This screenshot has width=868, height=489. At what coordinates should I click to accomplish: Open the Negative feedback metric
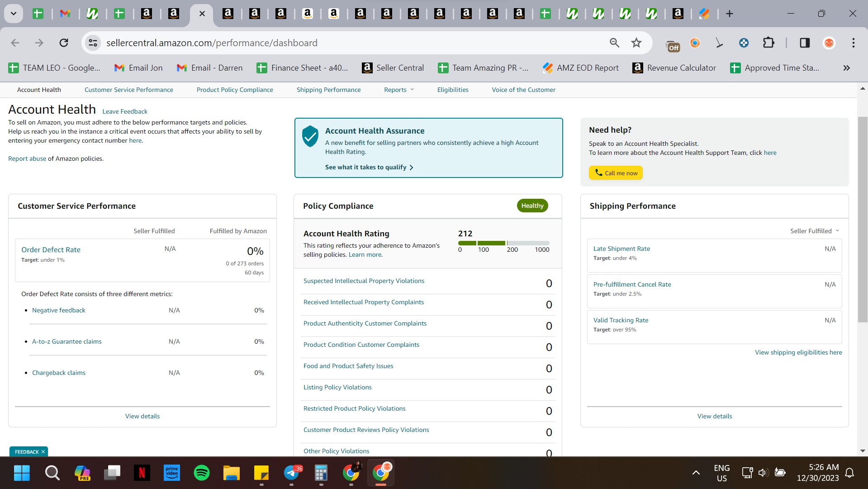[59, 310]
